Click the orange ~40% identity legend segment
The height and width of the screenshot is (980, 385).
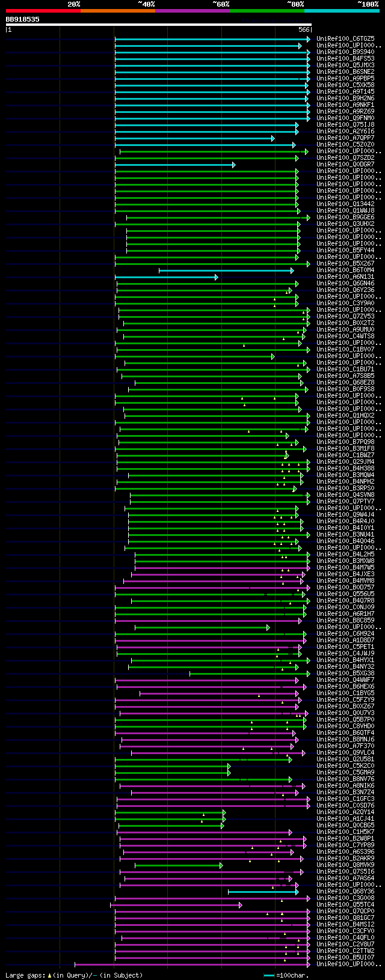pyautogui.click(x=117, y=10)
